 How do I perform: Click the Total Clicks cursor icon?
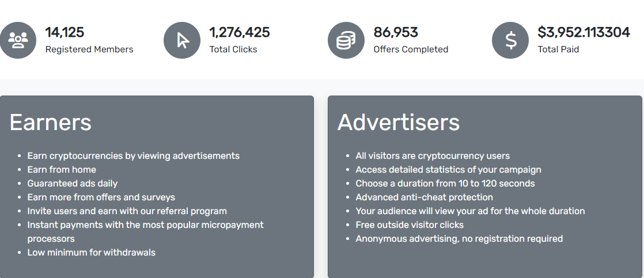[x=182, y=40]
